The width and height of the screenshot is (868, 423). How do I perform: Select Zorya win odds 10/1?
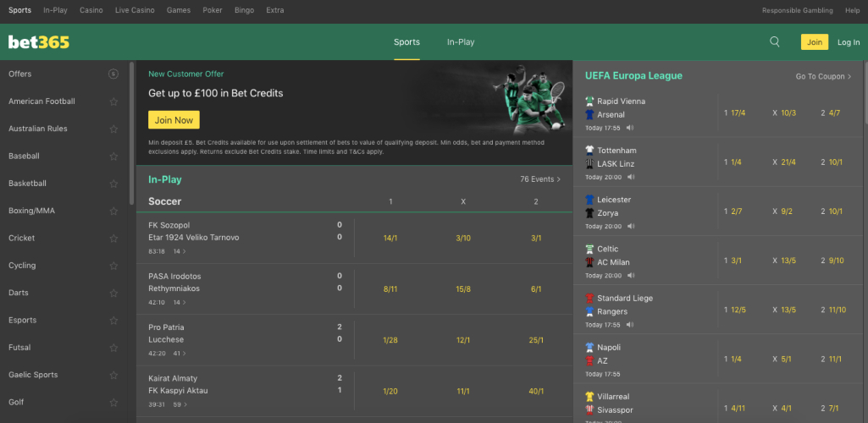[835, 211]
